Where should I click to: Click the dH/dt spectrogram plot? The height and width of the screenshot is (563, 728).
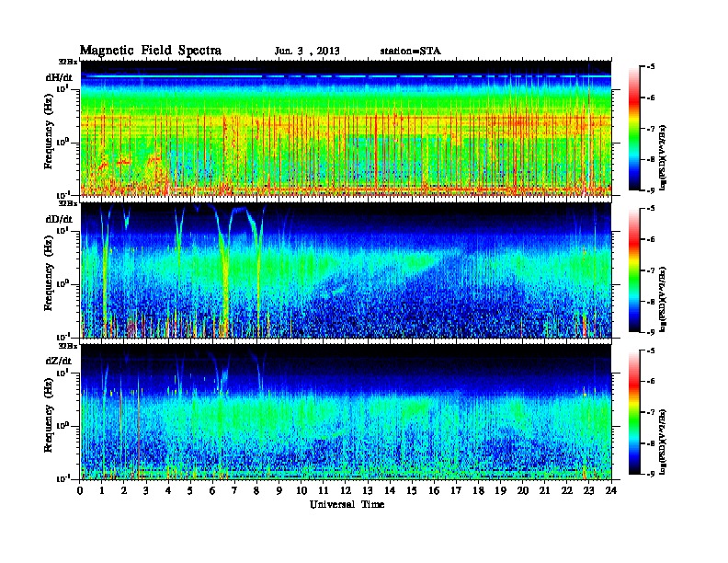(346, 128)
